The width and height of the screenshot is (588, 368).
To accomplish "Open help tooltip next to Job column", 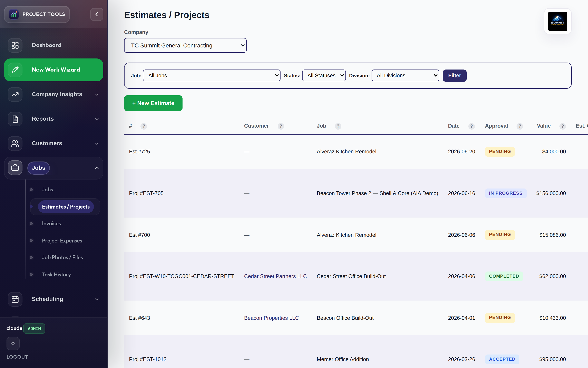I will 338,126.
